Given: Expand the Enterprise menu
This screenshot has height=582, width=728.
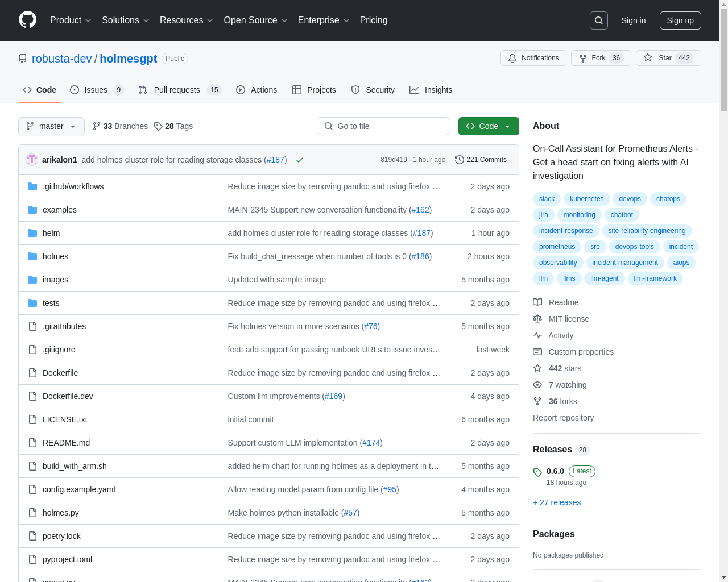Looking at the screenshot, I should click(324, 20).
